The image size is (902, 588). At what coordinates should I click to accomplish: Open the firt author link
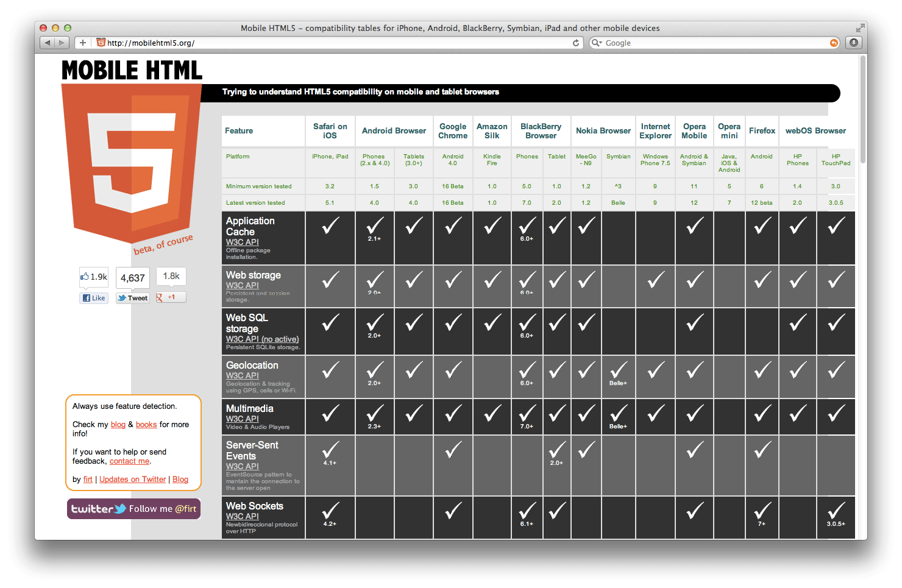pos(88,480)
